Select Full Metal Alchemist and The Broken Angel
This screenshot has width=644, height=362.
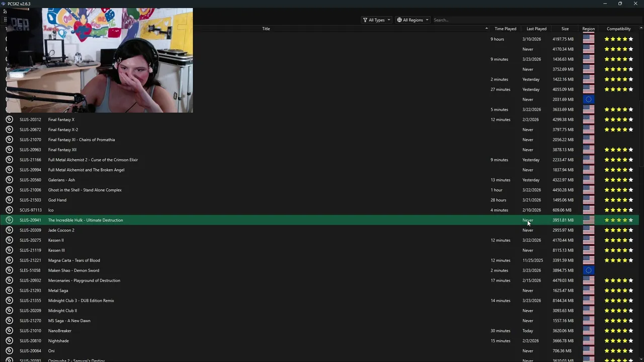coord(86,170)
